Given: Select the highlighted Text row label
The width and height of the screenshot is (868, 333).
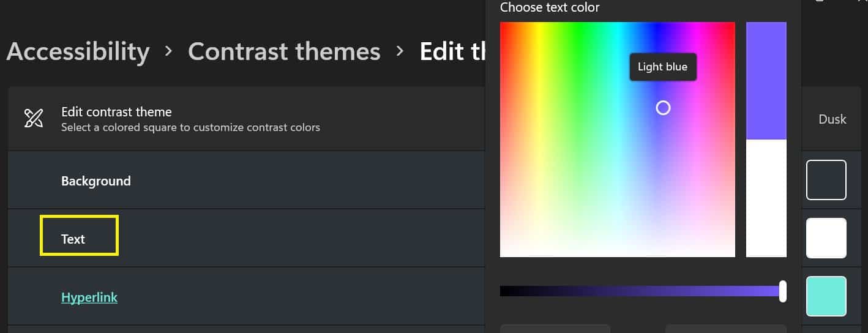Looking at the screenshot, I should (73, 239).
